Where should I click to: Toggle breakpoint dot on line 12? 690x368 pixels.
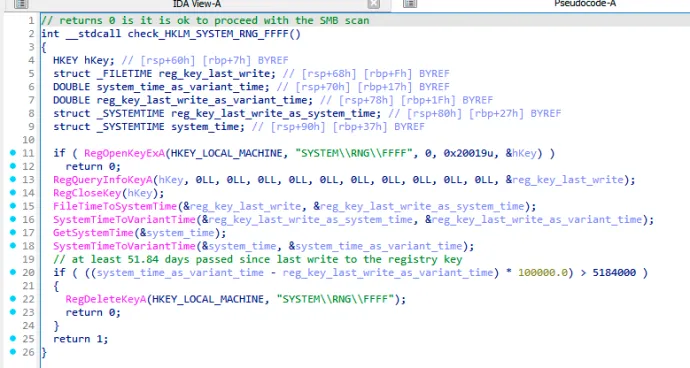point(13,166)
